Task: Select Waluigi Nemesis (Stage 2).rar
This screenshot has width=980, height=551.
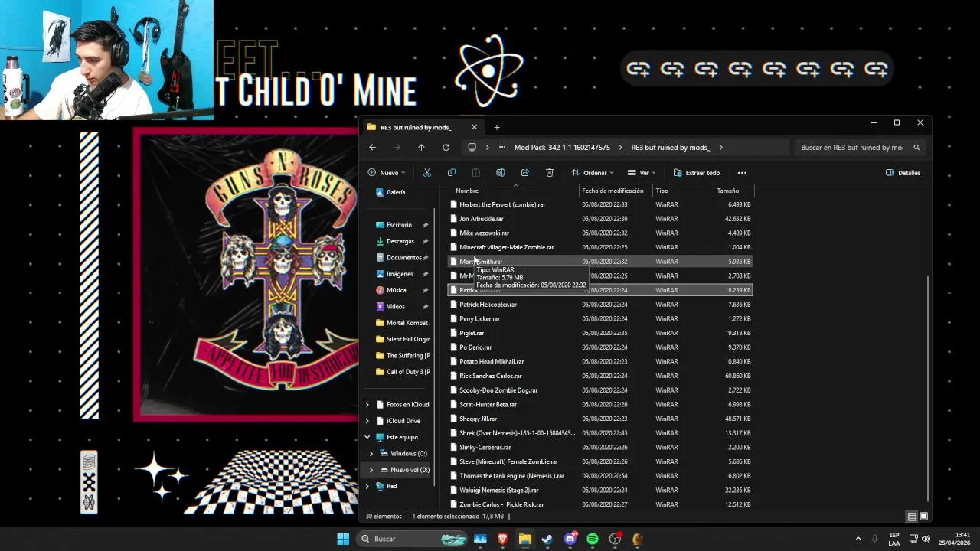Action: pos(599,491)
